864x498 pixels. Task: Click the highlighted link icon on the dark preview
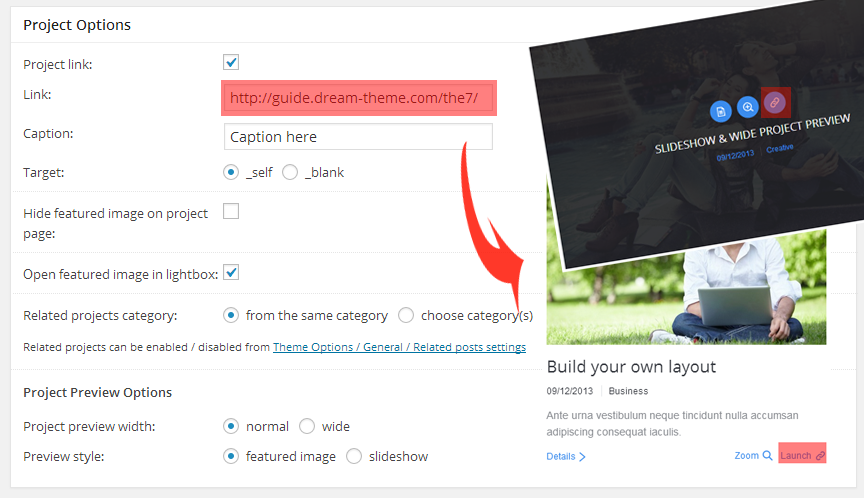click(774, 102)
